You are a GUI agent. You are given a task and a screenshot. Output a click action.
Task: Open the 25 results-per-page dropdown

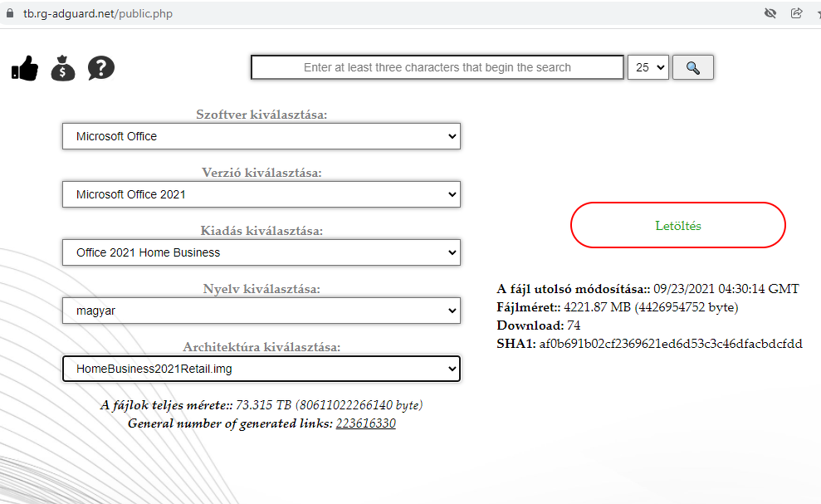pos(648,67)
